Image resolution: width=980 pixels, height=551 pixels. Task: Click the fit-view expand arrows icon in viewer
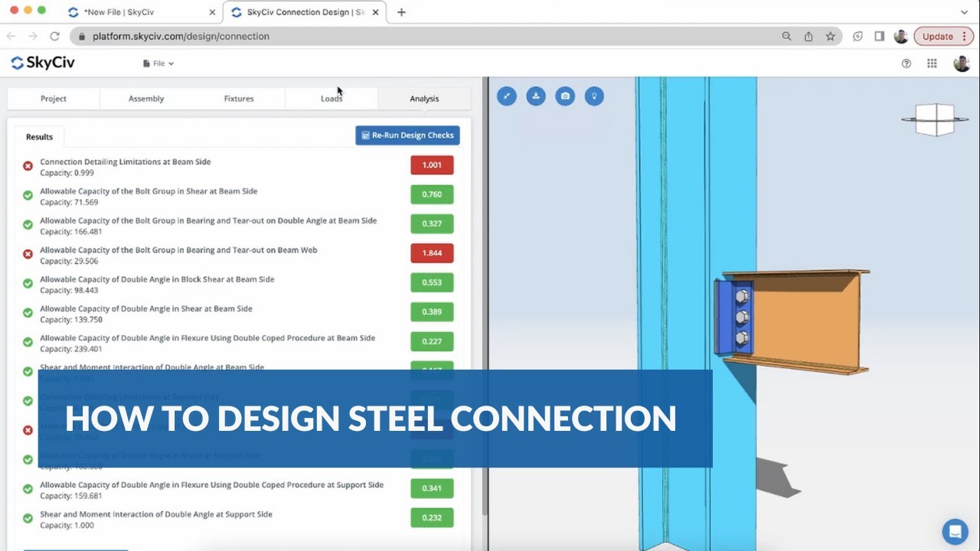click(x=507, y=96)
